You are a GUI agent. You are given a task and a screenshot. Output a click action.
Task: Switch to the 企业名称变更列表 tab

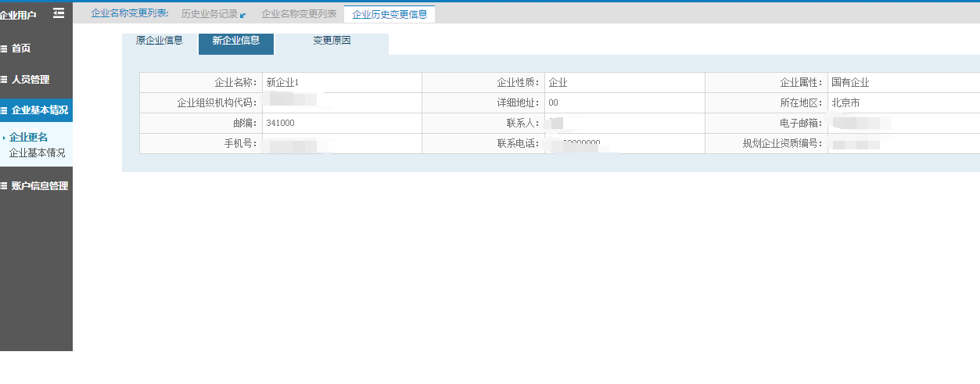[x=299, y=14]
